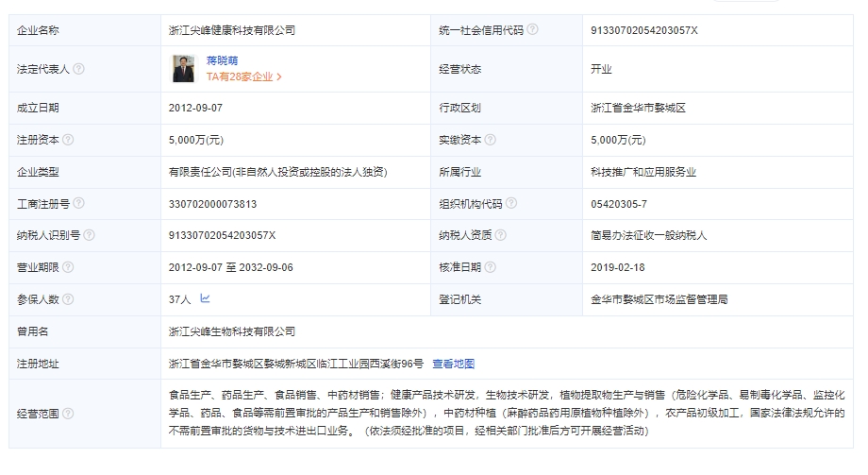Open the help icon beside 法定代表人
868x475 pixels.
tap(78, 69)
